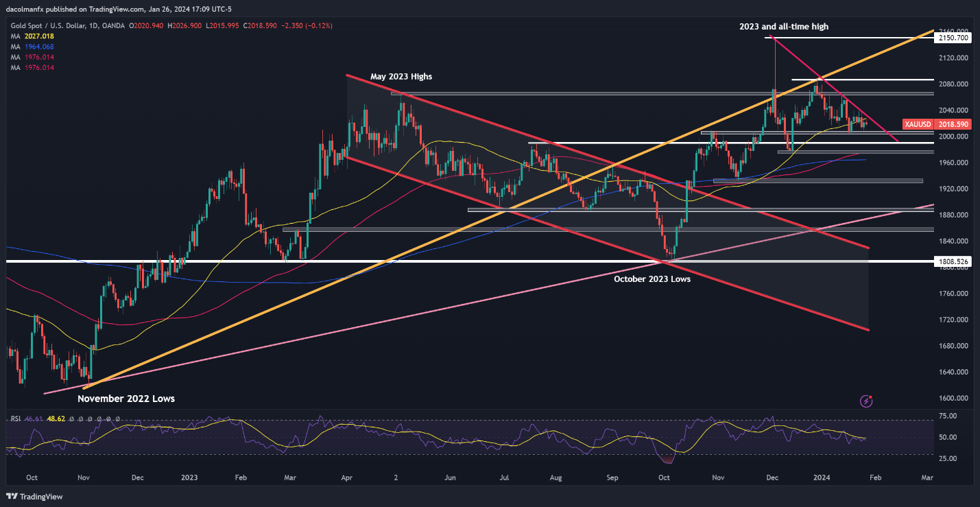Viewport: 980px width, 507px height.
Task: Click 1680.000 on the price axis
Action: (954, 346)
